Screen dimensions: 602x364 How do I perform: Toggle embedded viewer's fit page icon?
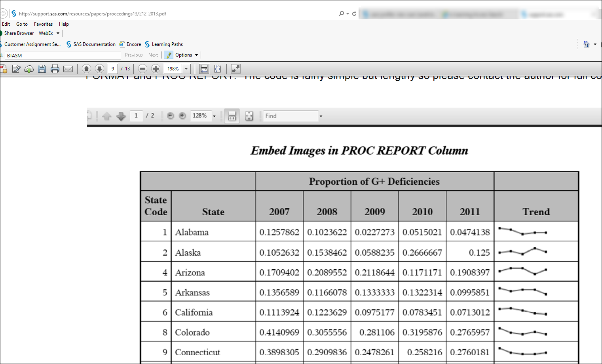(x=249, y=116)
